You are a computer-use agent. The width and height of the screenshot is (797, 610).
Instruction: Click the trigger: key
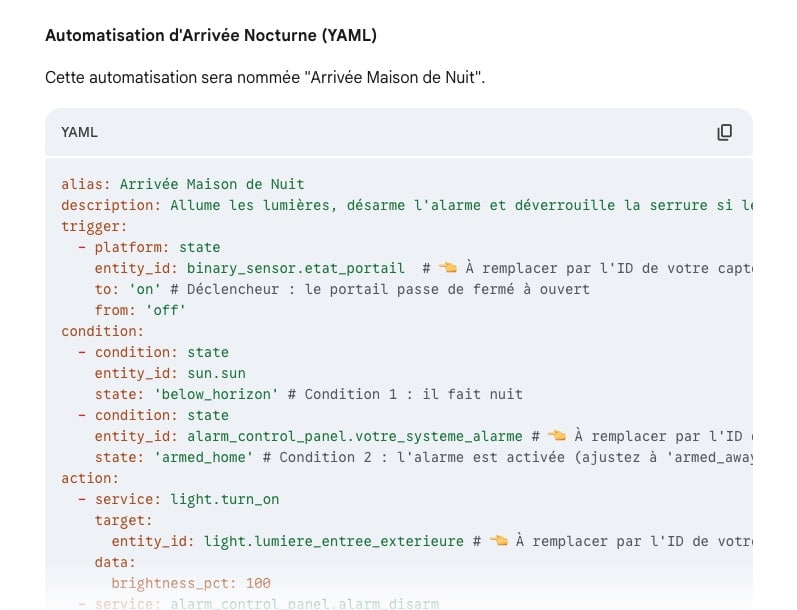[x=87, y=226]
